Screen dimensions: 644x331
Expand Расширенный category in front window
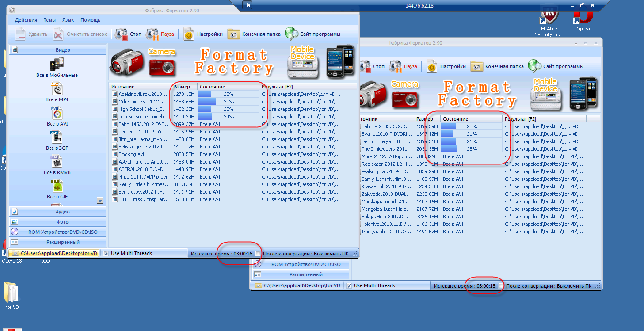point(58,242)
